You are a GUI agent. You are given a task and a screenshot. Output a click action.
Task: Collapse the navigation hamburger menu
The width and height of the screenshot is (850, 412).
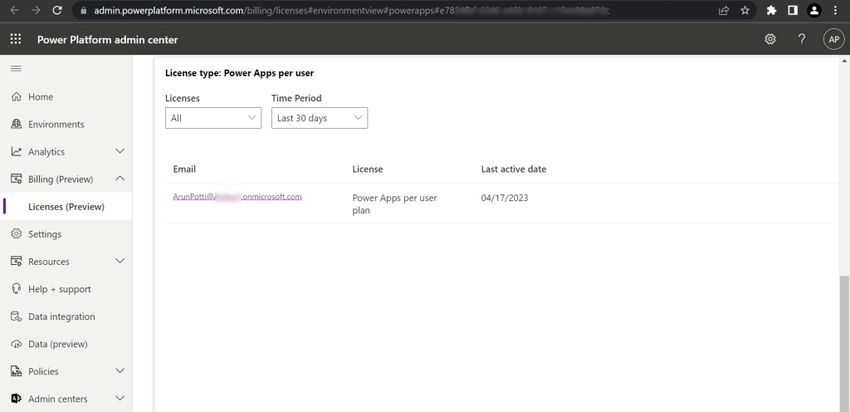click(16, 68)
